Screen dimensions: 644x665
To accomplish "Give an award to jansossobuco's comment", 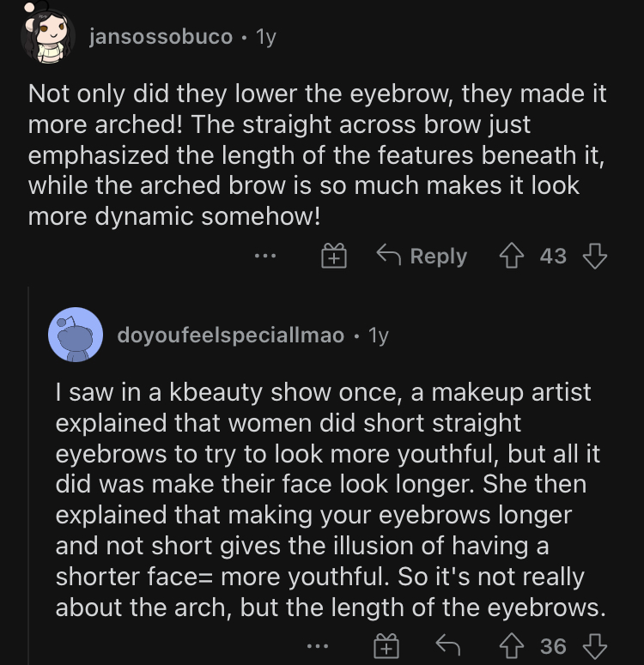I will [333, 256].
